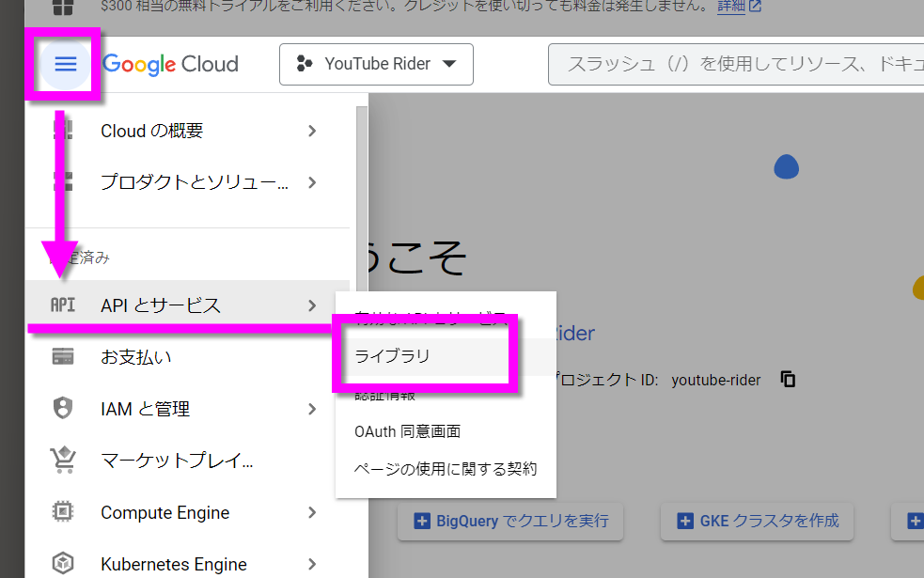
Task: Click the youtube-rider project ID text
Action: pyautogui.click(x=716, y=380)
